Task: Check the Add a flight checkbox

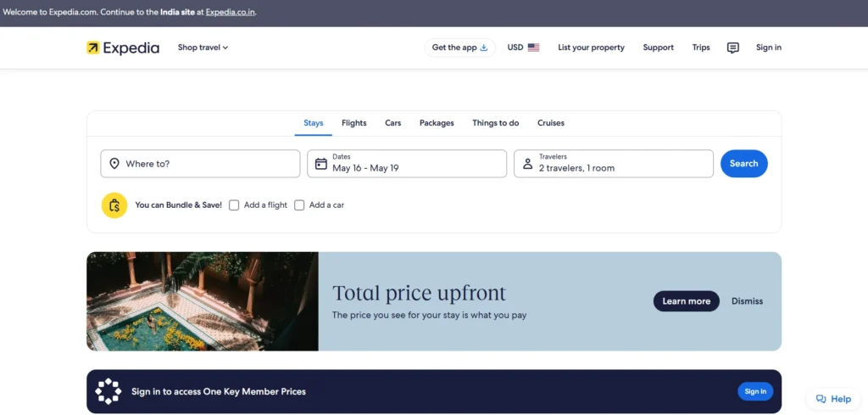Action: pos(234,205)
